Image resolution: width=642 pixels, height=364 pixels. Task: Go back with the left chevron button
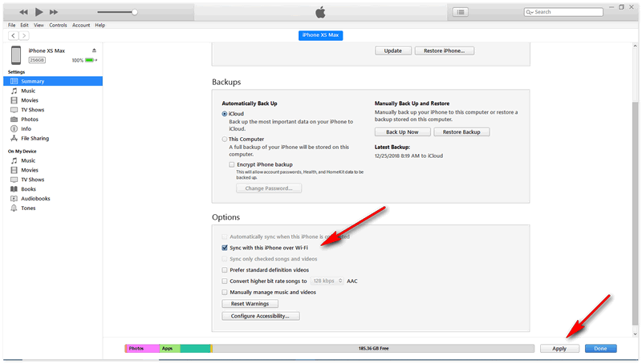click(x=14, y=36)
